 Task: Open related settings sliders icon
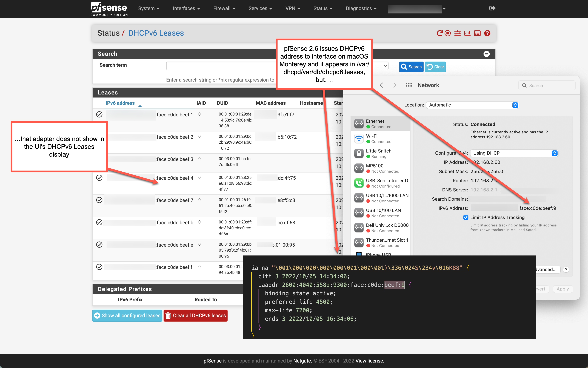458,33
